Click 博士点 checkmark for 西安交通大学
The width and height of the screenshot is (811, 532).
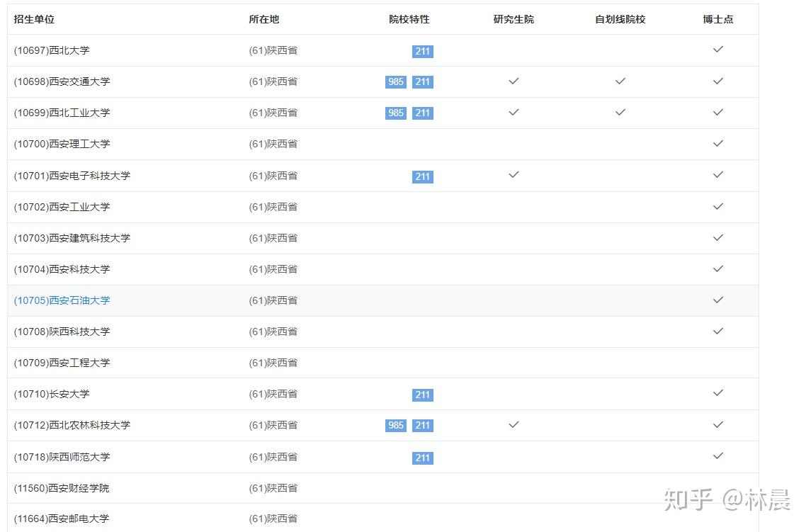pos(718,81)
